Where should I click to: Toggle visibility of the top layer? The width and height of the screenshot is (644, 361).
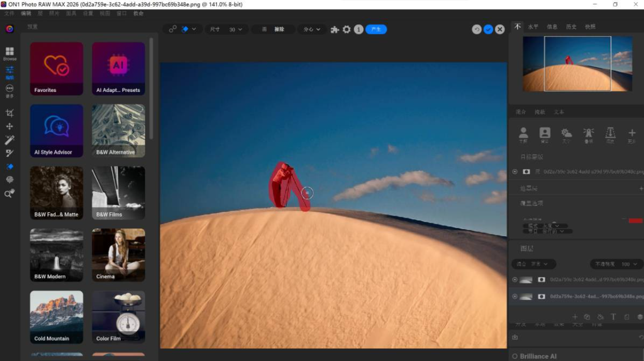[x=515, y=280]
